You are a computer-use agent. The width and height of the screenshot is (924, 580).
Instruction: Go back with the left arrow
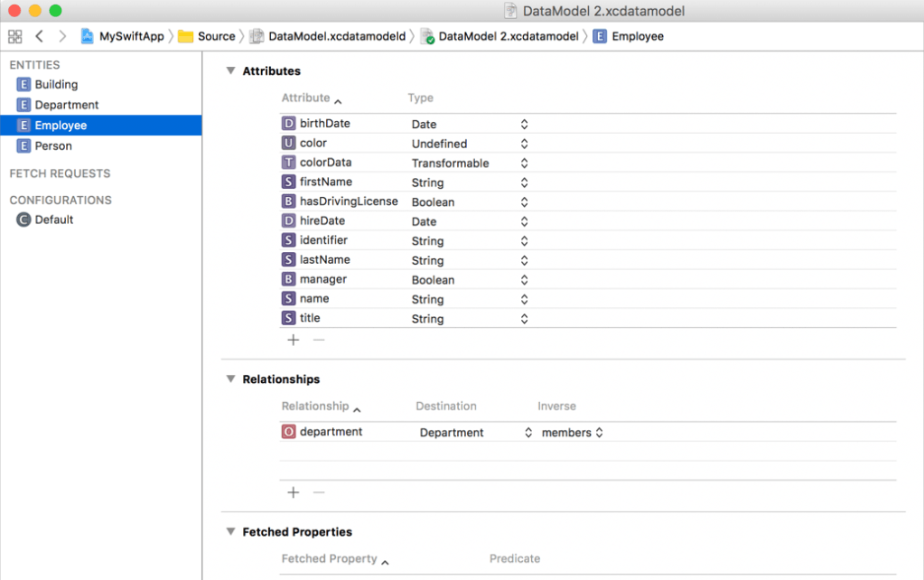coord(39,36)
